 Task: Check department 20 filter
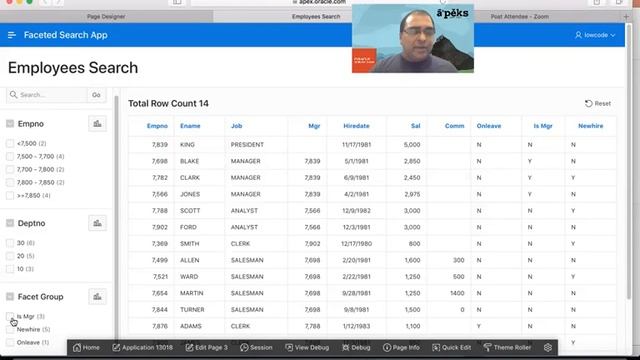pos(10,256)
